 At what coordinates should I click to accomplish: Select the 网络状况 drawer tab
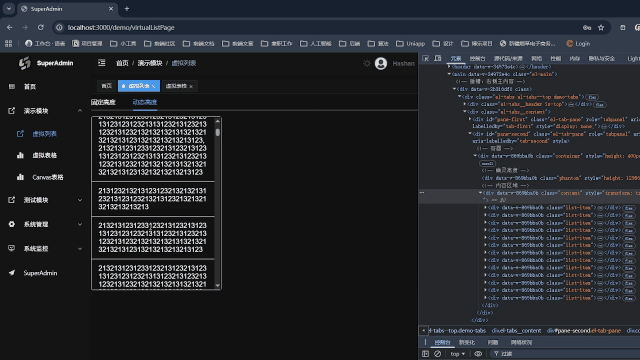[x=521, y=342]
